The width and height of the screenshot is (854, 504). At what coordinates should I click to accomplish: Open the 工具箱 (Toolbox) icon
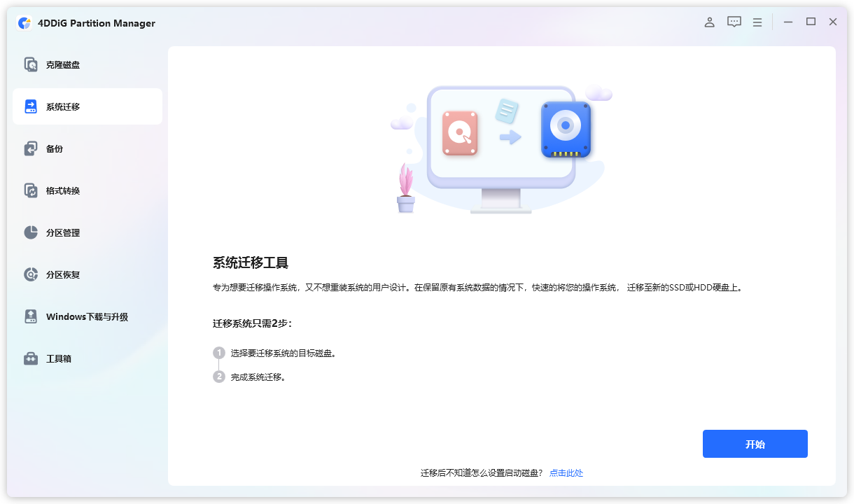pyautogui.click(x=30, y=358)
